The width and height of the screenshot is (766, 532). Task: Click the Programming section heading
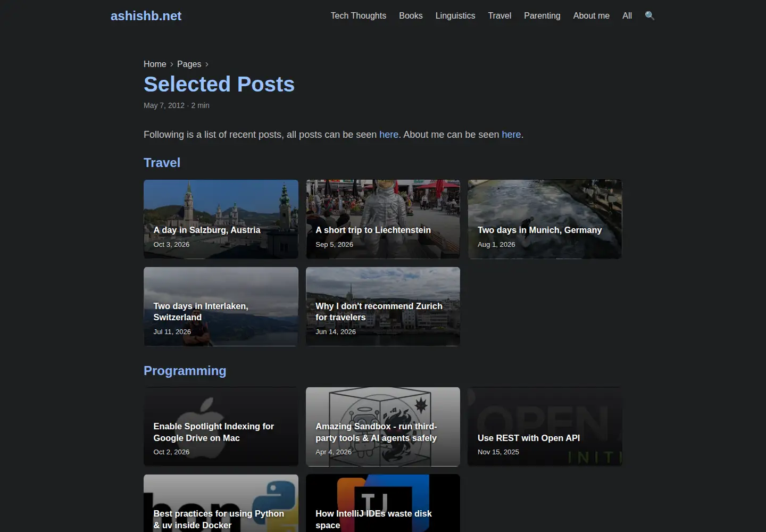point(185,371)
